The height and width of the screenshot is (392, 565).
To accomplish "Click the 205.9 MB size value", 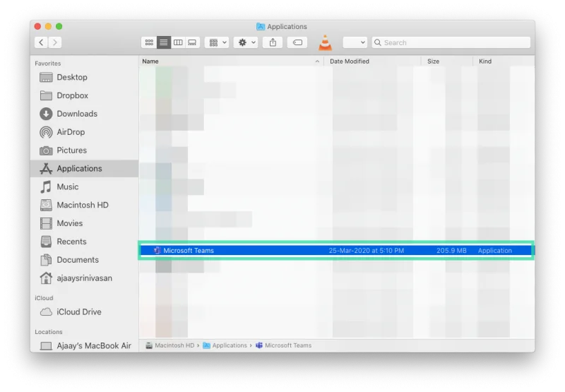I will pos(451,251).
